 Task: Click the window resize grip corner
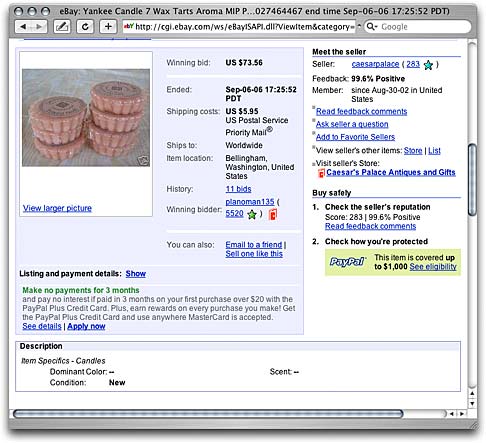472,425
